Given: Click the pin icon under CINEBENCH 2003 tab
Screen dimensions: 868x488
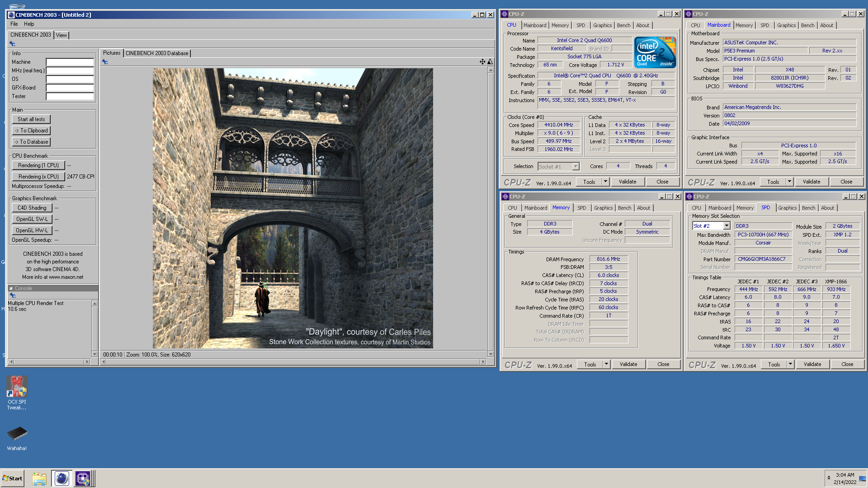Looking at the screenshot, I should tap(12, 44).
